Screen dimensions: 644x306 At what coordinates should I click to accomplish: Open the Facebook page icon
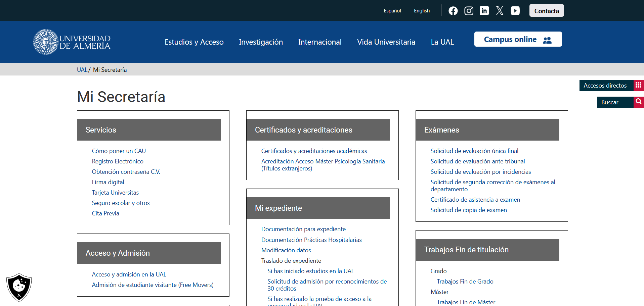pos(453,11)
